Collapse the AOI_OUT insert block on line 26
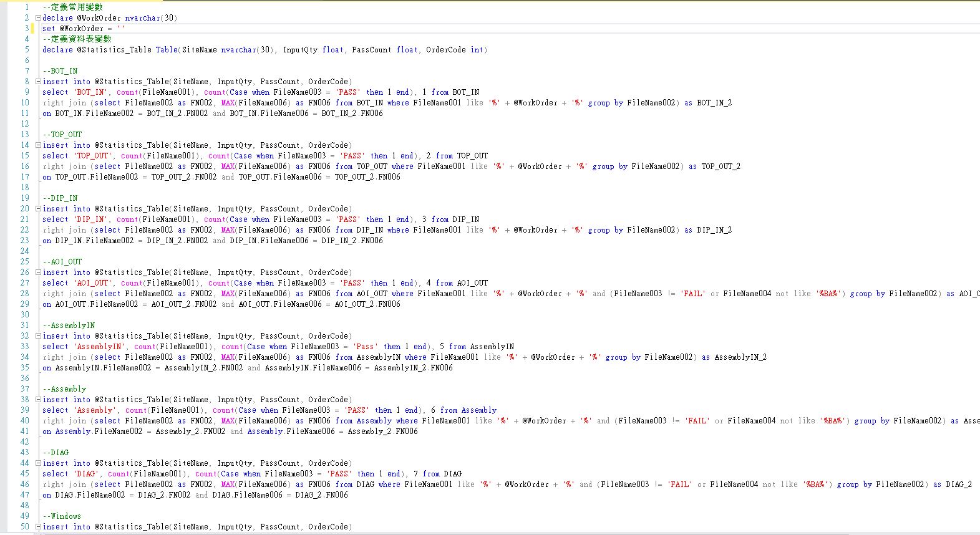 [x=39, y=272]
